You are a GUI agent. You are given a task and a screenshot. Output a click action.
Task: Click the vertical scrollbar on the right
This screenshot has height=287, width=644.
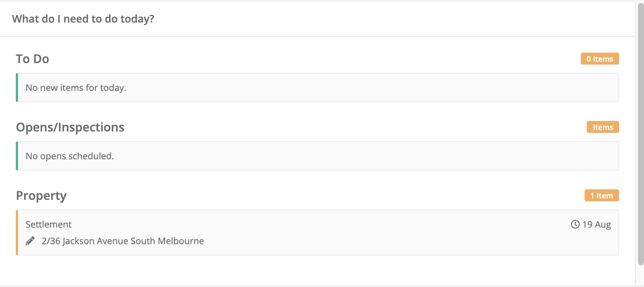[x=641, y=135]
